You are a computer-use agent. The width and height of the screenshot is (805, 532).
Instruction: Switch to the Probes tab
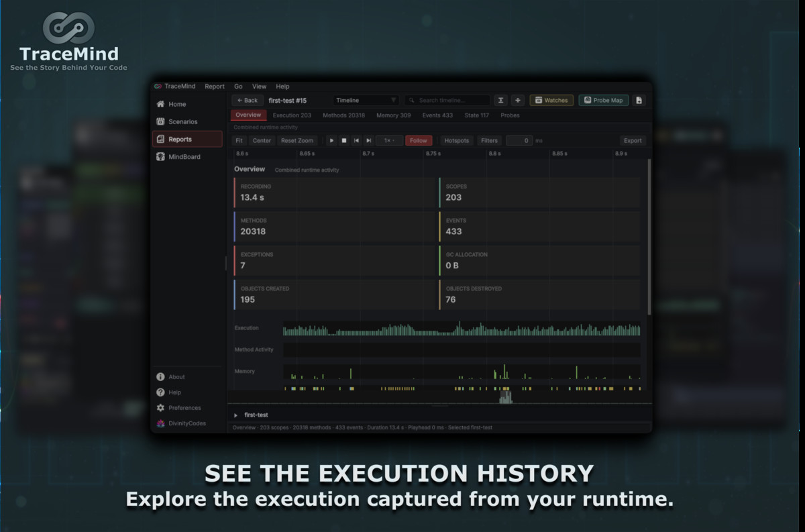tap(510, 115)
